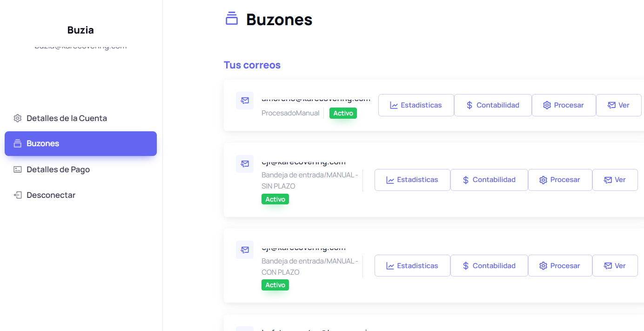644x331 pixels.
Task: Click the card icon beside Detalles de Pago
Action: pos(18,169)
